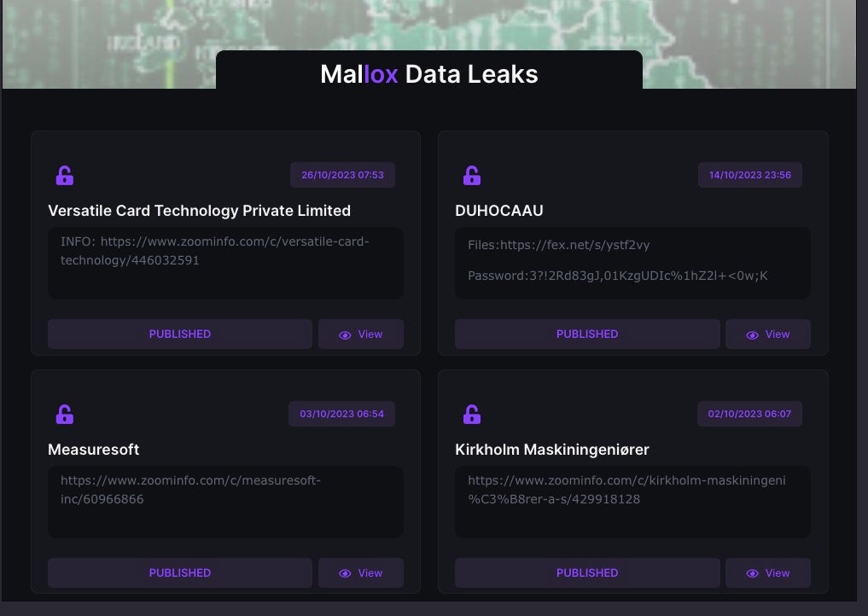Click the PUBLISHED button under DUHOCAAU
Viewport: 868px width, 616px height.
coord(586,334)
